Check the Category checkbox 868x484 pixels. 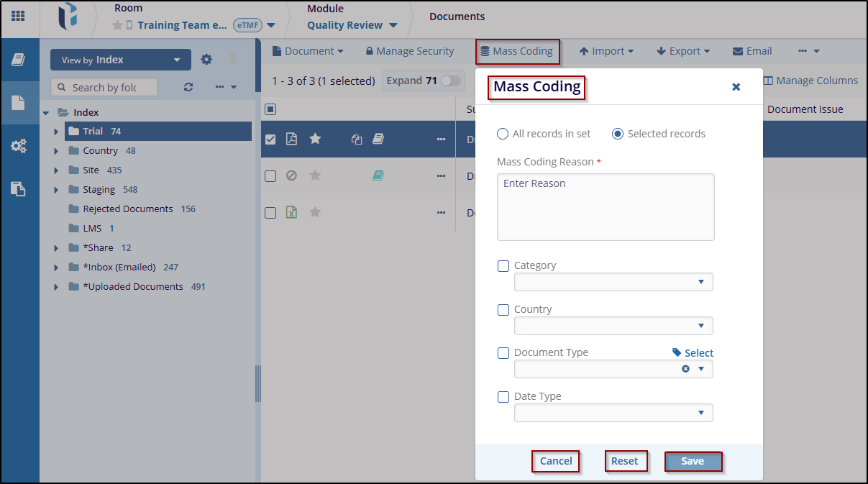[x=503, y=266]
